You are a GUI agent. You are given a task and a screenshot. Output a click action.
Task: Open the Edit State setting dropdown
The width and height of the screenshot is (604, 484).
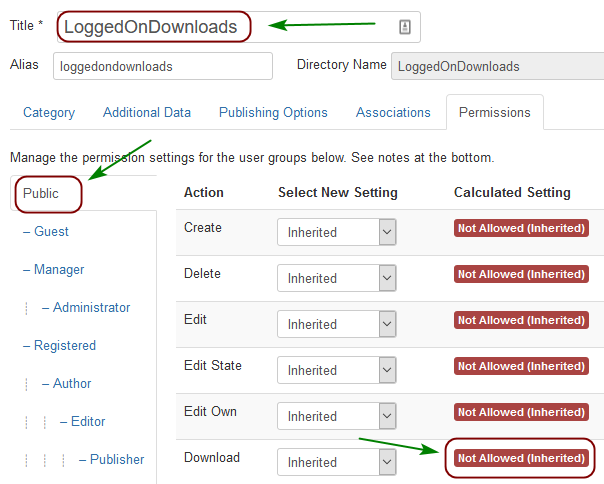[x=337, y=370]
